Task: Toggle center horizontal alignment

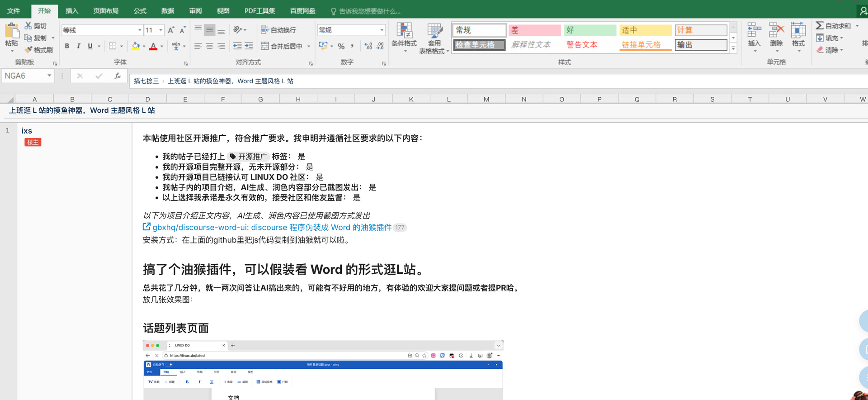Action: [209, 46]
